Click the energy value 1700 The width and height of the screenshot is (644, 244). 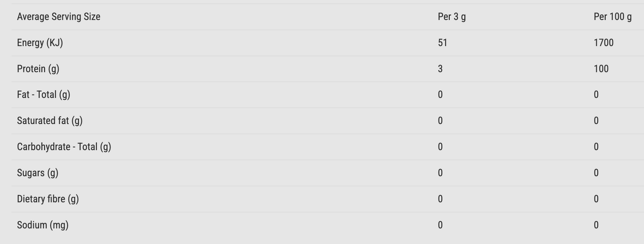click(603, 43)
